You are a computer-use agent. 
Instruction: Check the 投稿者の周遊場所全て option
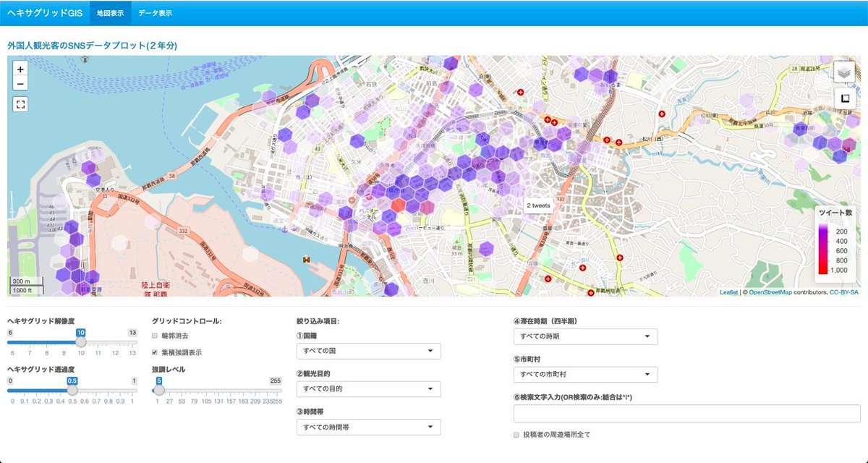click(x=516, y=435)
